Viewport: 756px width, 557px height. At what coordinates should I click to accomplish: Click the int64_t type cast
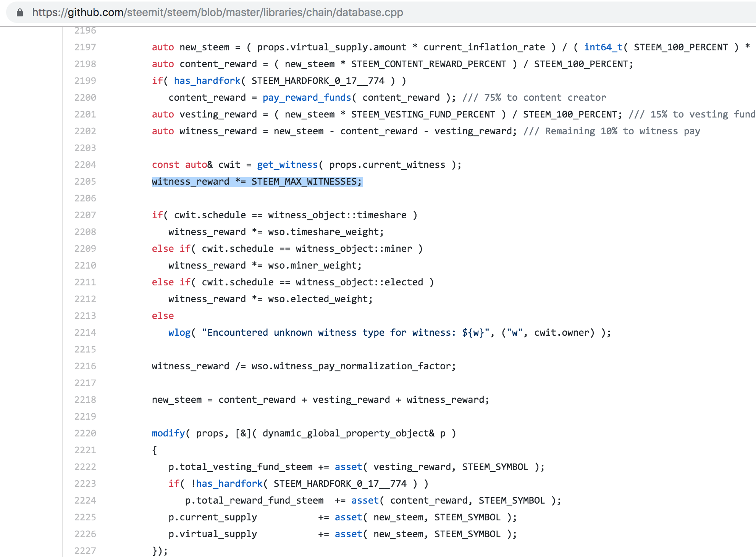(x=603, y=47)
